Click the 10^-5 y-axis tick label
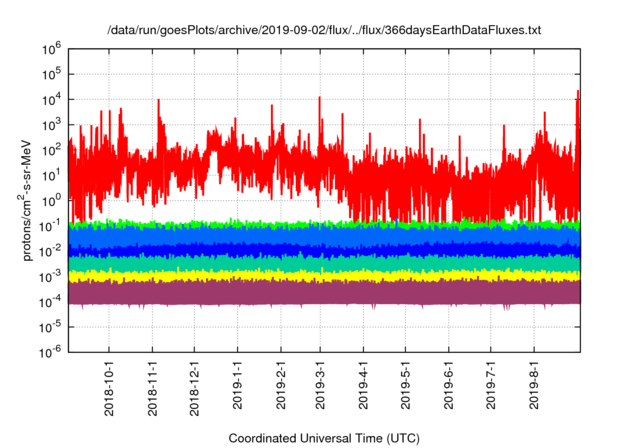Image resolution: width=640 pixels, height=448 pixels. pos(51,327)
